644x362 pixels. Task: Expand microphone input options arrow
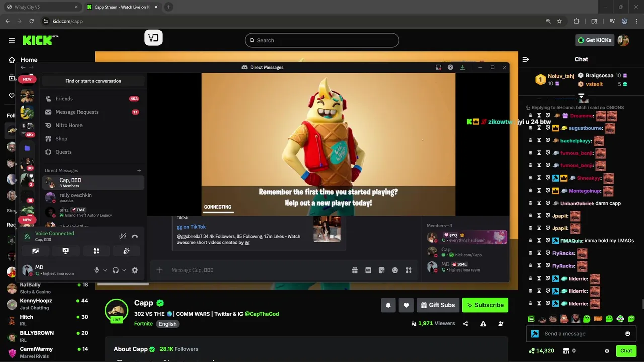(105, 270)
